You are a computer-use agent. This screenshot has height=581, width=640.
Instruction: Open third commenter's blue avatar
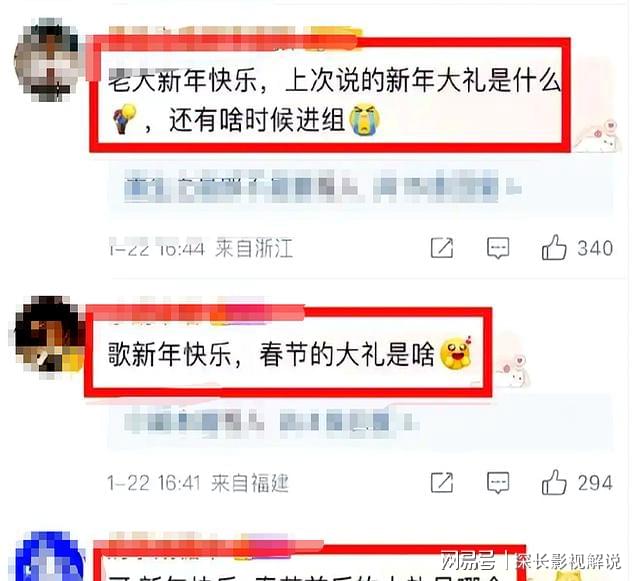[48, 556]
